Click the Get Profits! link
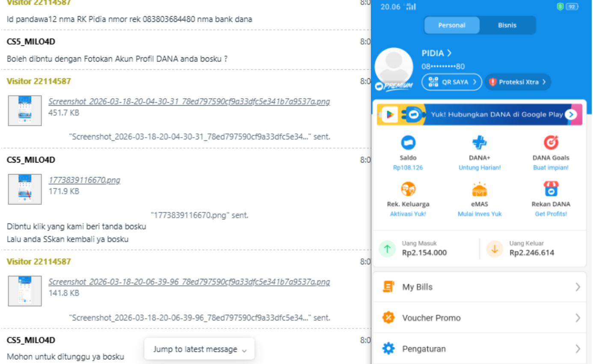Image resolution: width=593 pixels, height=364 pixels. click(551, 214)
